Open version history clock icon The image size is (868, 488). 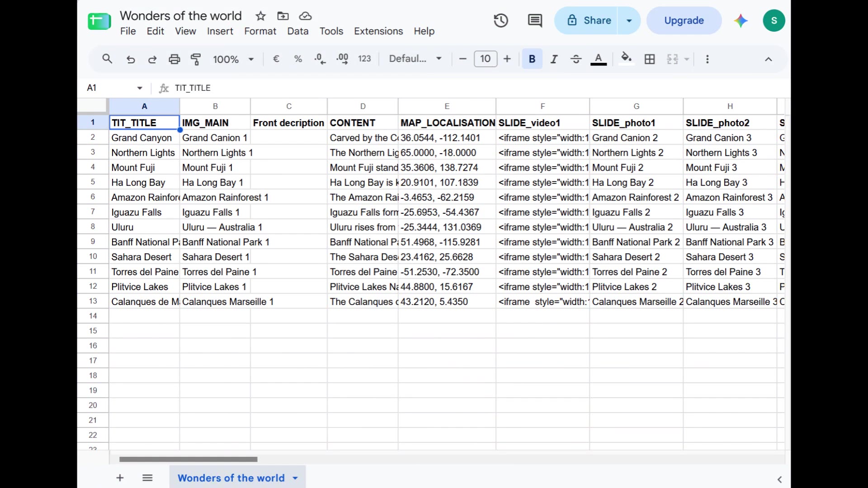click(501, 20)
